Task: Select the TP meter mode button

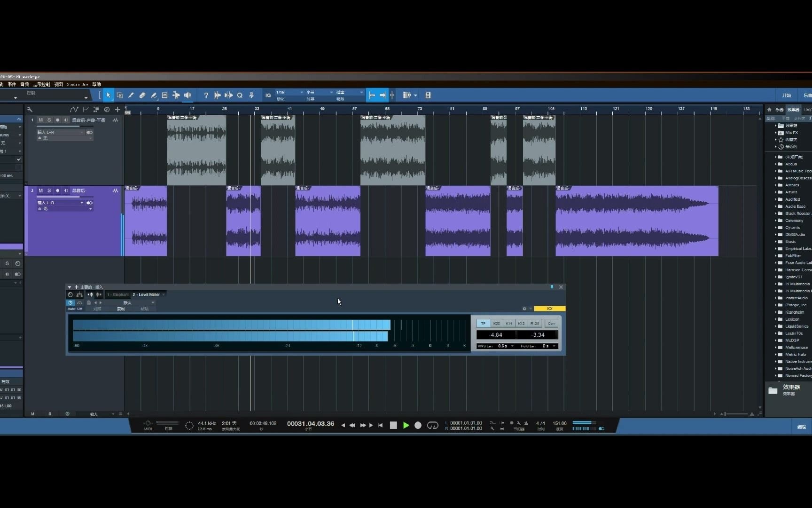Action: [x=483, y=324]
